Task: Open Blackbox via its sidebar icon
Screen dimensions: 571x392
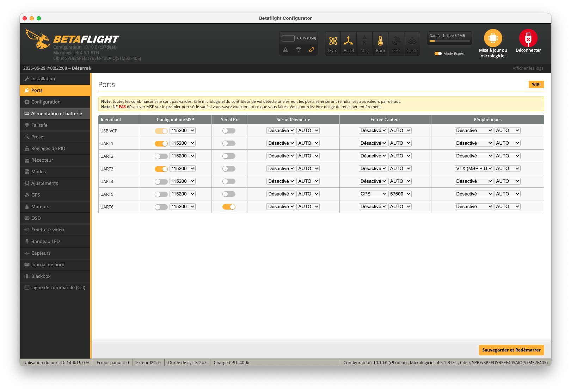Action: pos(27,276)
